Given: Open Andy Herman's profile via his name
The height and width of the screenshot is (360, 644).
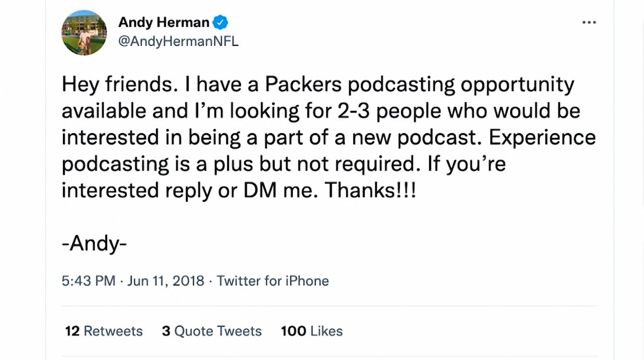Looking at the screenshot, I should click(164, 22).
